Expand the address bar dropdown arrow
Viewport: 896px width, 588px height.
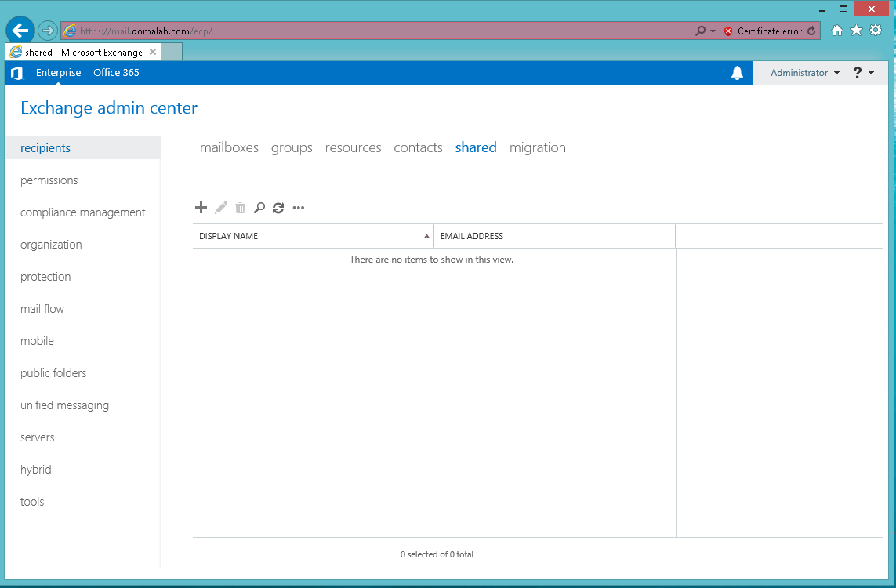713,31
